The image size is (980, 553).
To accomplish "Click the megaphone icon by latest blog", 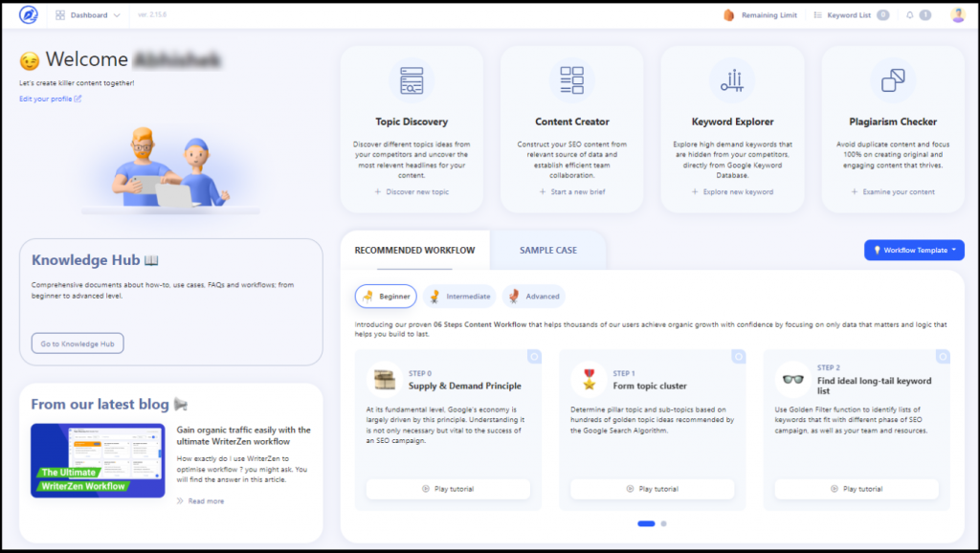I will tap(181, 405).
